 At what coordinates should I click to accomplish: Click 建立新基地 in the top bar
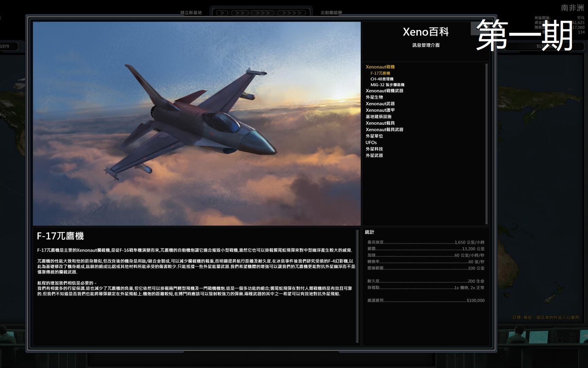pos(191,13)
